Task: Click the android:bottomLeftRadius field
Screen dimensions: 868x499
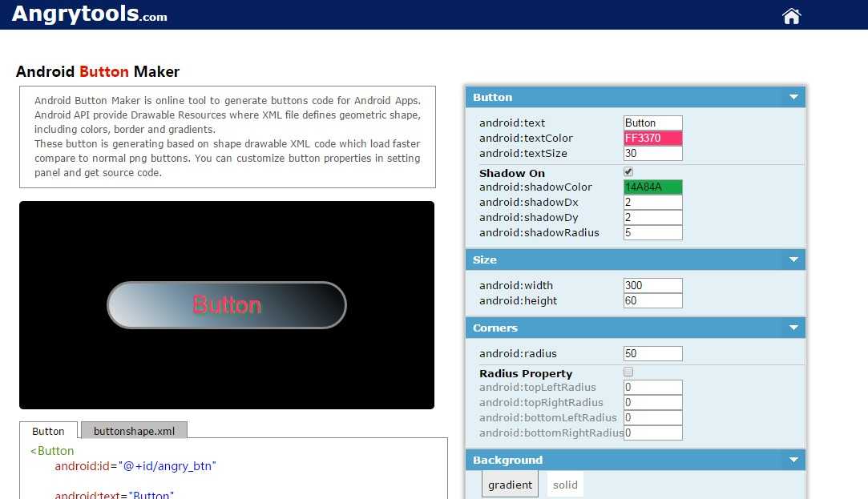Action: pos(652,417)
